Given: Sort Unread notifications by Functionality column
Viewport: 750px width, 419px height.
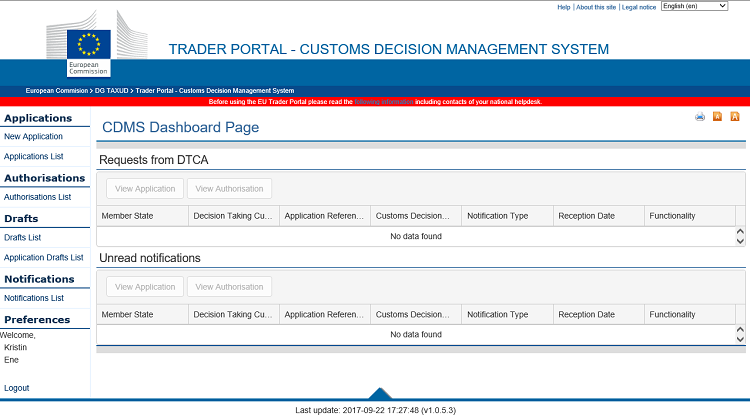Looking at the screenshot, I should 690,314.
